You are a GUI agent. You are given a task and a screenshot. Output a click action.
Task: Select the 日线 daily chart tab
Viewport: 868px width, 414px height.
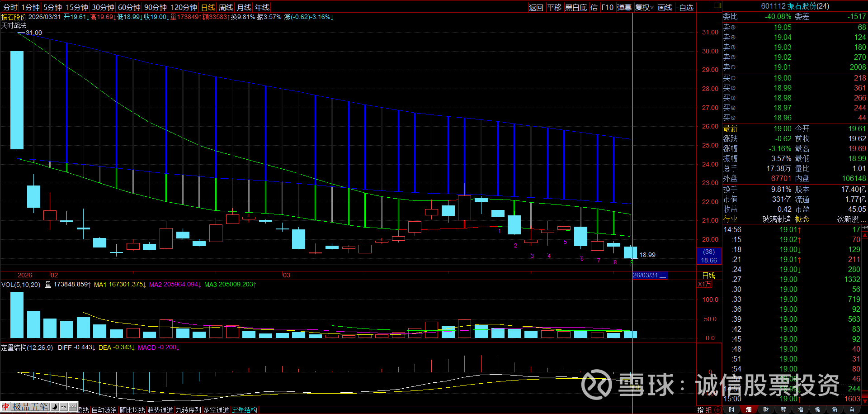point(208,7)
